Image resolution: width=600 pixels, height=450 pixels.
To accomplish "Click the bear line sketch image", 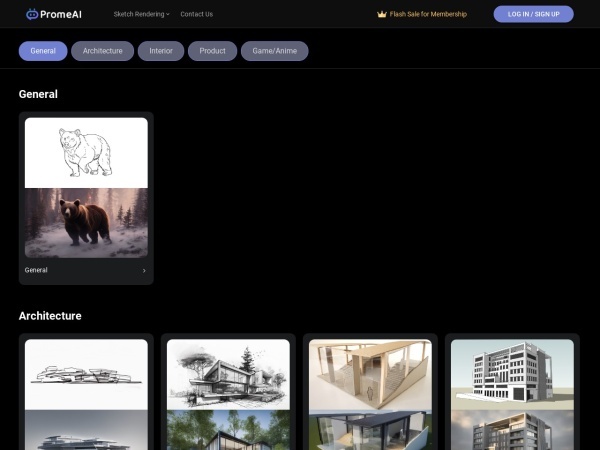I will coord(86,152).
